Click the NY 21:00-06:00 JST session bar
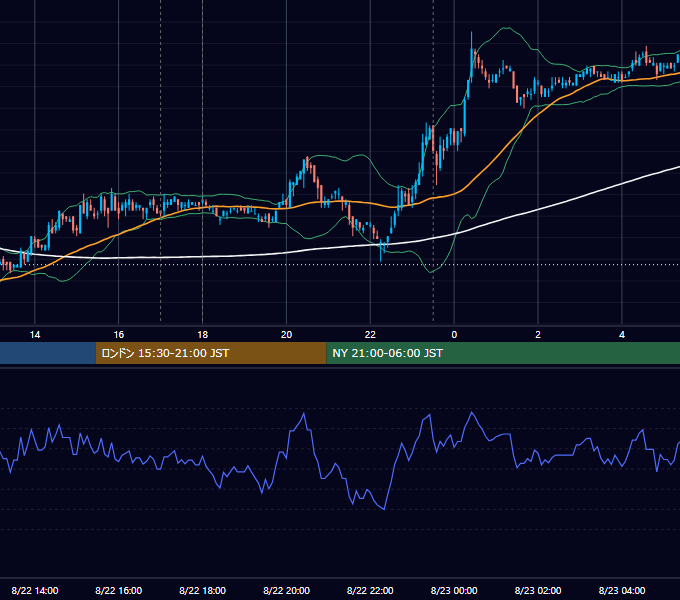This screenshot has width=680, height=600. pyautogui.click(x=503, y=353)
